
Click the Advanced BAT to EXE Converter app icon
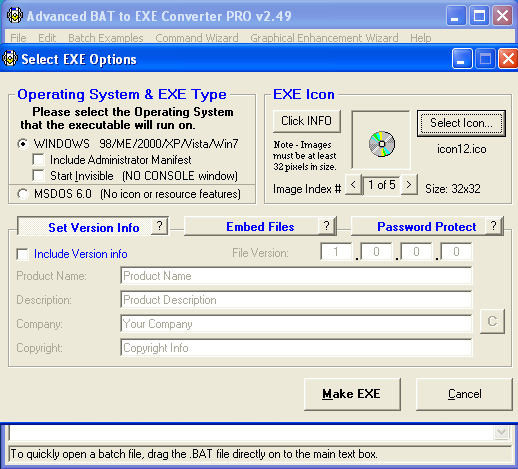(x=15, y=15)
